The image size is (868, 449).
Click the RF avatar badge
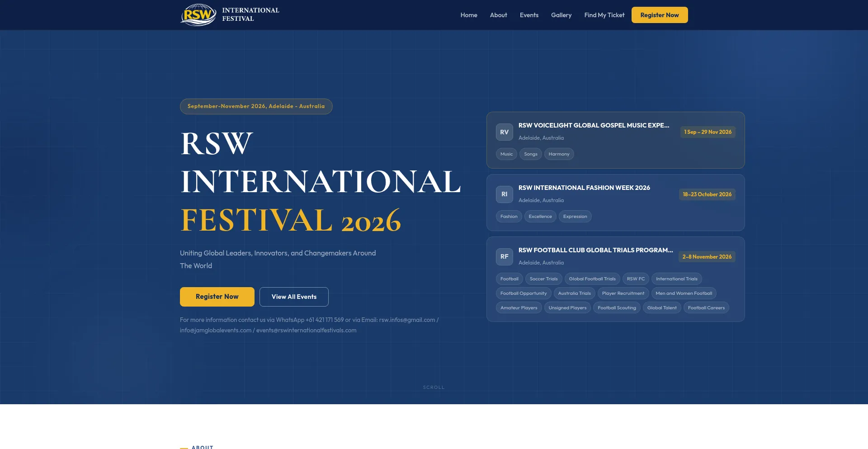[504, 257]
